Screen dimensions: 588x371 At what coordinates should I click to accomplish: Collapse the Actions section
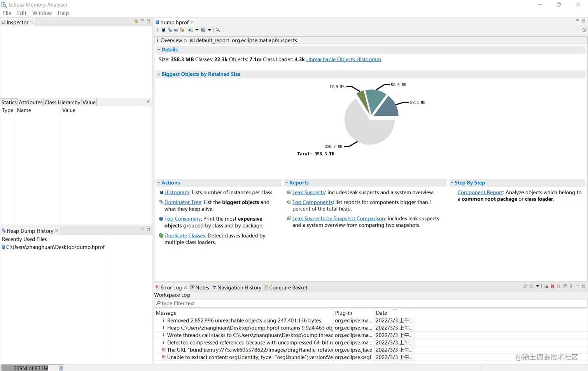coord(159,183)
